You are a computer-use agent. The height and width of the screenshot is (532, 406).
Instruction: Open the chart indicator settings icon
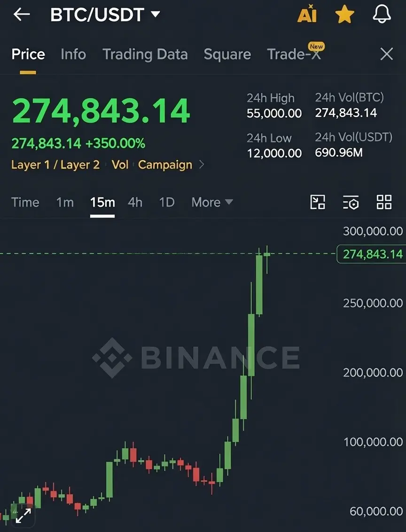(351, 202)
